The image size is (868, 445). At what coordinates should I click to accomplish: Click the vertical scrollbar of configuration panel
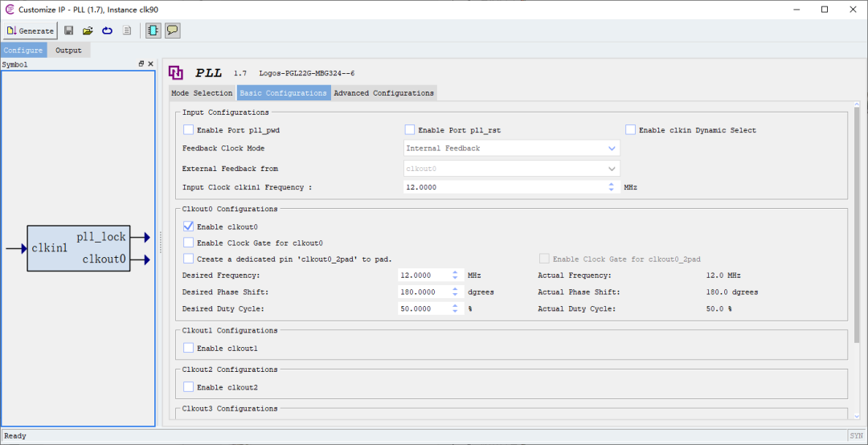[x=856, y=241]
